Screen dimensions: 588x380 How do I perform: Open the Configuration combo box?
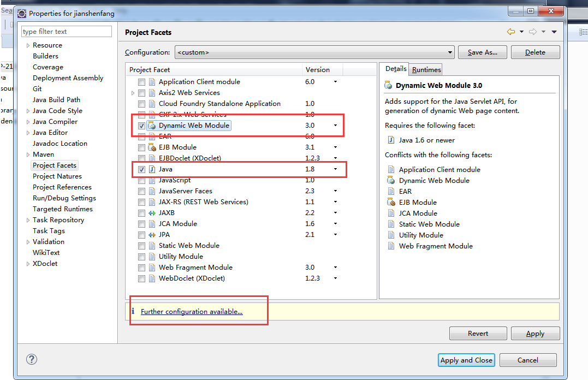[314, 52]
